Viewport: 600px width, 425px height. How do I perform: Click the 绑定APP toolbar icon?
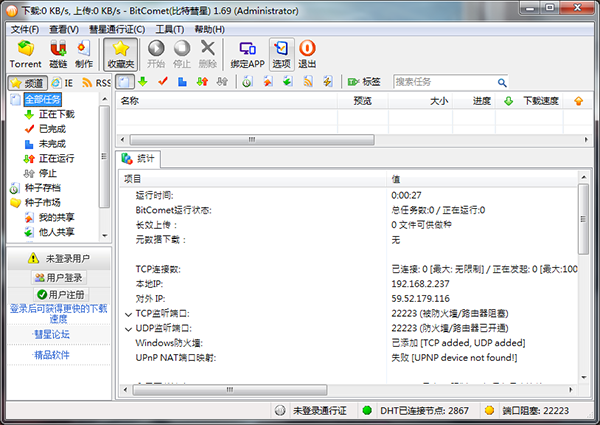click(x=249, y=54)
